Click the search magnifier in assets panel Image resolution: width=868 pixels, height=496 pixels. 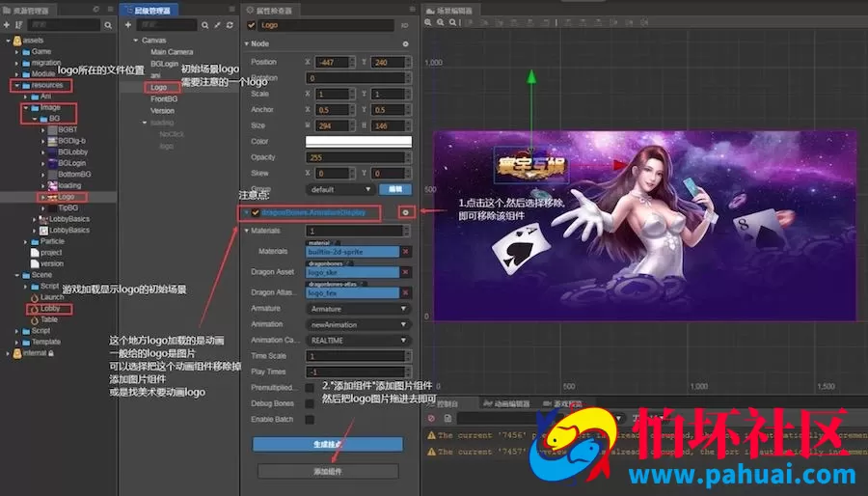pos(108,25)
